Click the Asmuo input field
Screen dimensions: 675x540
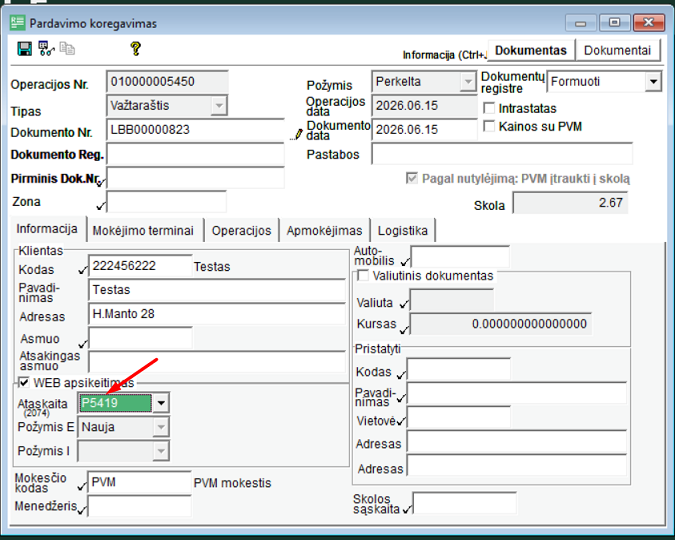tap(140, 338)
